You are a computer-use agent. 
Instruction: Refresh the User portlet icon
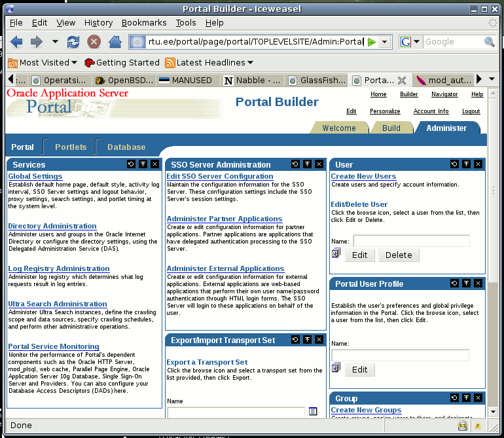454,164
